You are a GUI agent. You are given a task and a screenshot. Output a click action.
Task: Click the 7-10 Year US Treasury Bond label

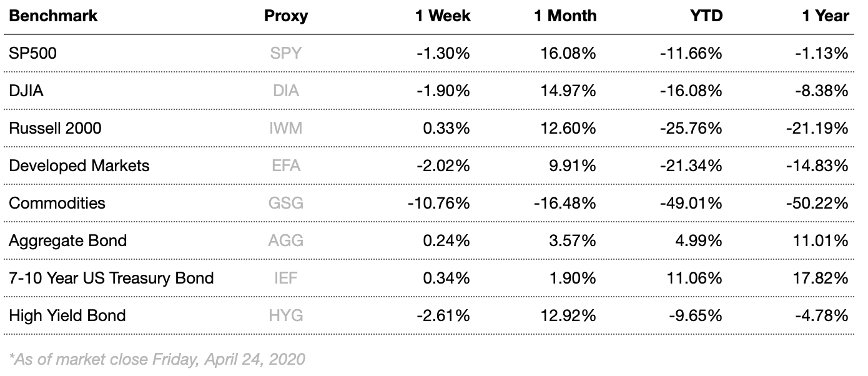[111, 278]
